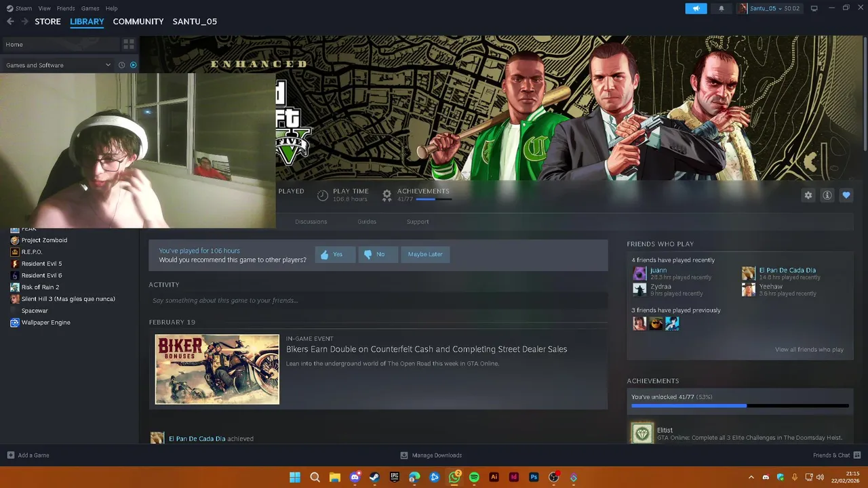Open the Bikers Earn Double event headline
Screen dimensions: 868x488
pyautogui.click(x=427, y=349)
